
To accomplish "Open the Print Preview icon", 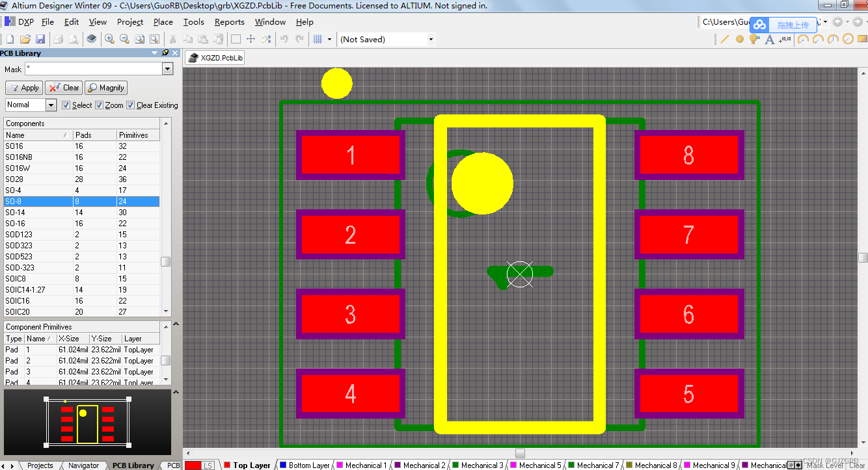I will click(74, 38).
